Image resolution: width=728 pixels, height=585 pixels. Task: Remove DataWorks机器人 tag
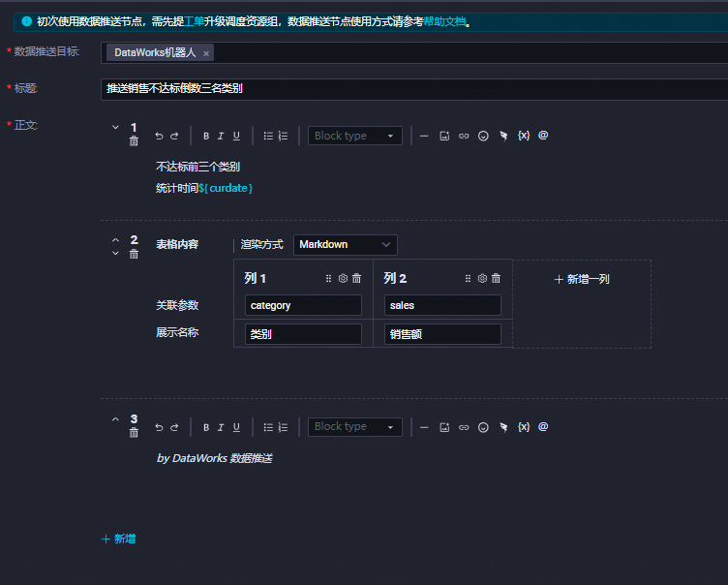pyautogui.click(x=206, y=53)
